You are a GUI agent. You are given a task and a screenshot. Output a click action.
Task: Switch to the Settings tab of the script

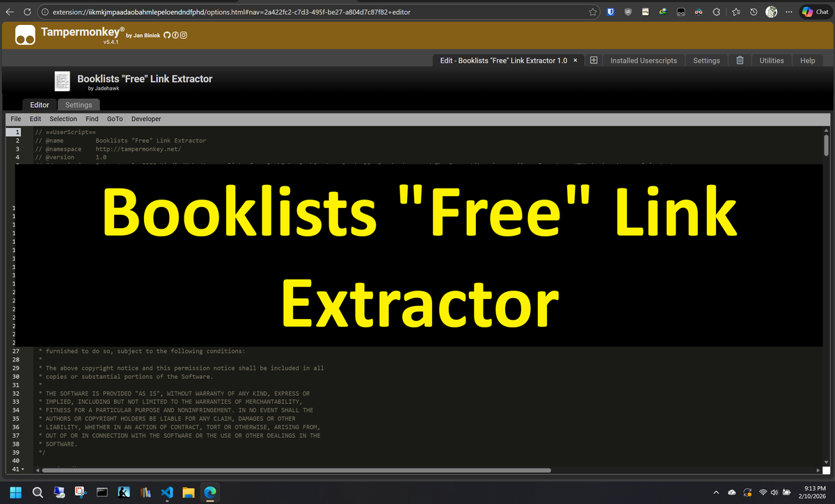tap(78, 104)
